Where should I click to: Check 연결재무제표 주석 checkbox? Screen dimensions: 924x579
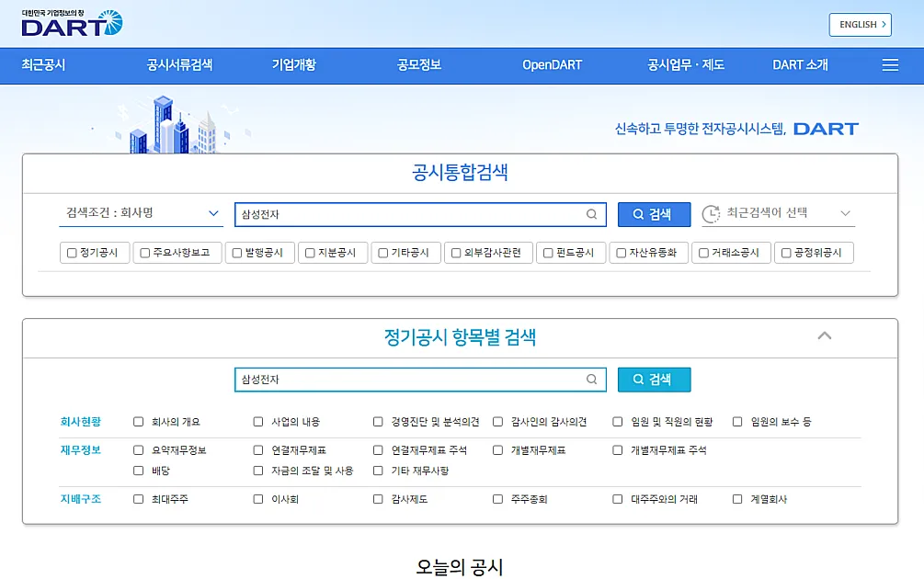point(378,450)
